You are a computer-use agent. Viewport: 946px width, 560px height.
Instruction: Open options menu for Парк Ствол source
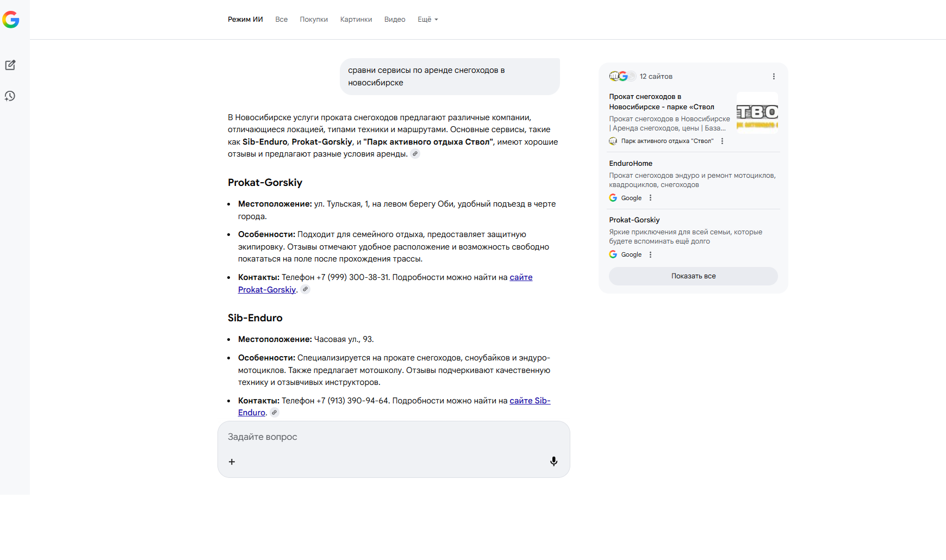pyautogui.click(x=722, y=141)
